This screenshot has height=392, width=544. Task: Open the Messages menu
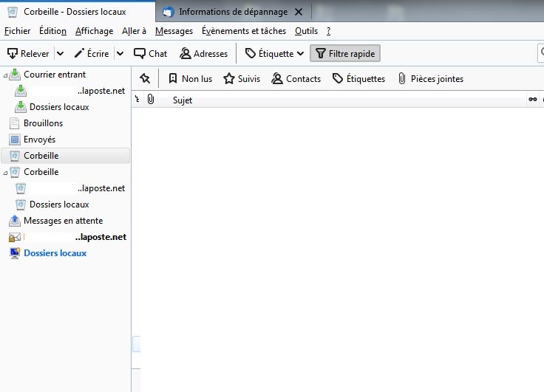[174, 31]
